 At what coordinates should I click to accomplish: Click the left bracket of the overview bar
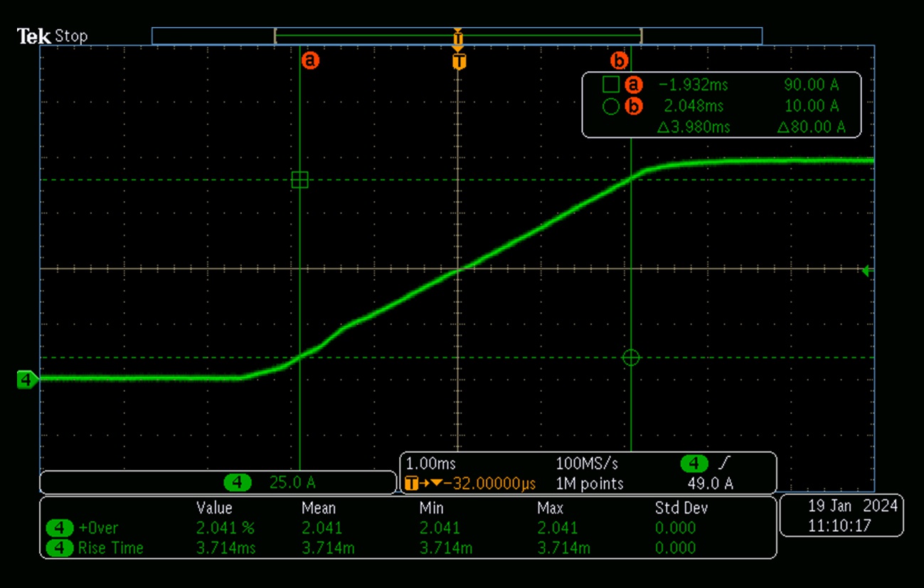(x=275, y=36)
